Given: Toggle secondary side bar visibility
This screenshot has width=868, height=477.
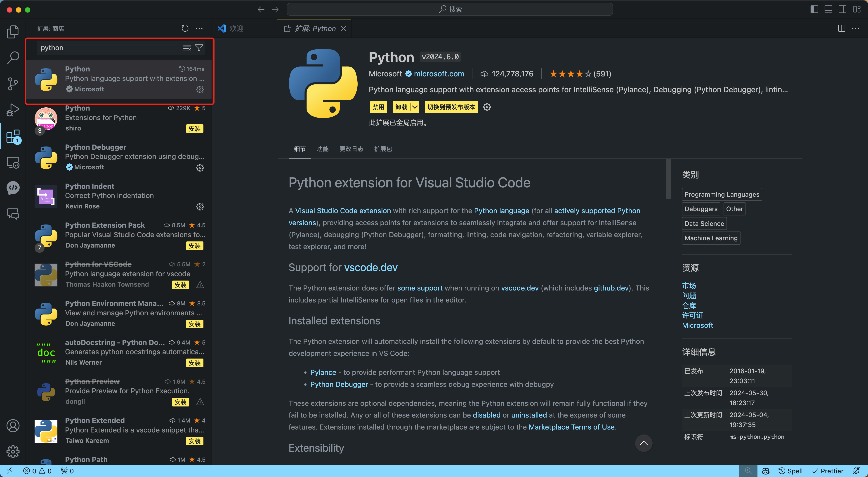Looking at the screenshot, I should [x=842, y=9].
